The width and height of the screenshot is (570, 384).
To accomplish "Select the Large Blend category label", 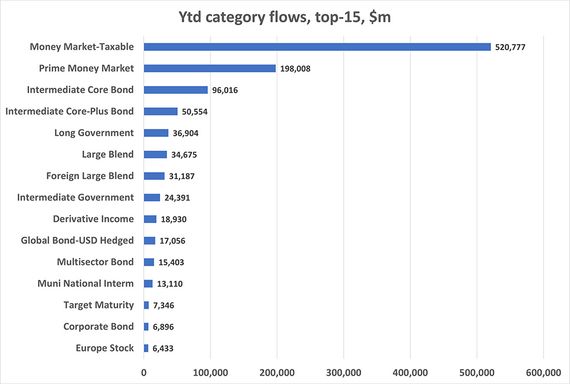I will 108,155.
